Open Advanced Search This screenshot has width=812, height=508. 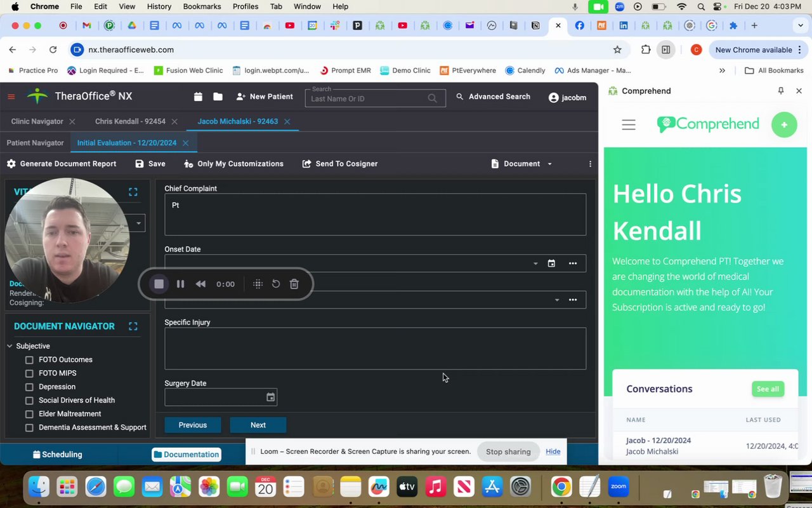click(493, 97)
